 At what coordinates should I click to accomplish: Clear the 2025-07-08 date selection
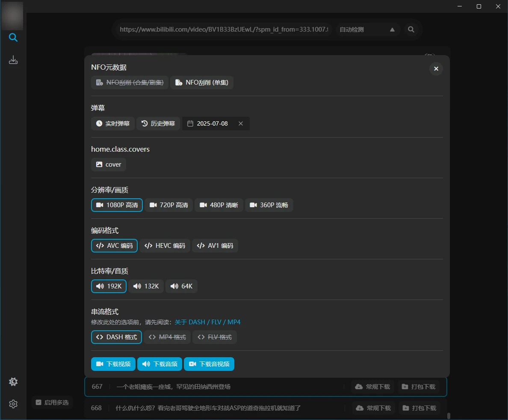(x=241, y=123)
